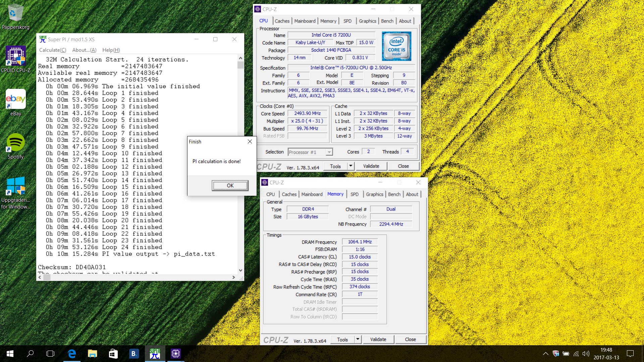The image size is (644, 362).
Task: Click Tools button in lower CPU-Z
Action: pyautogui.click(x=342, y=340)
